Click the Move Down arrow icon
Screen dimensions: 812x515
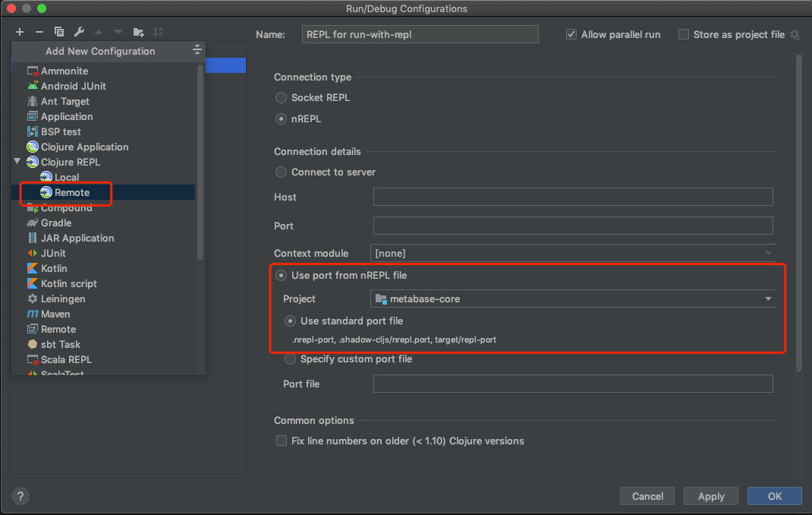(x=118, y=32)
